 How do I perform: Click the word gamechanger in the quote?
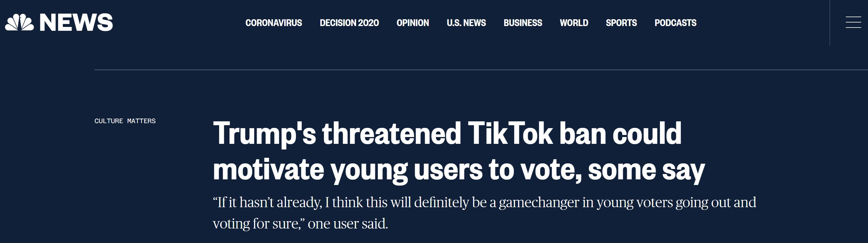point(539,202)
